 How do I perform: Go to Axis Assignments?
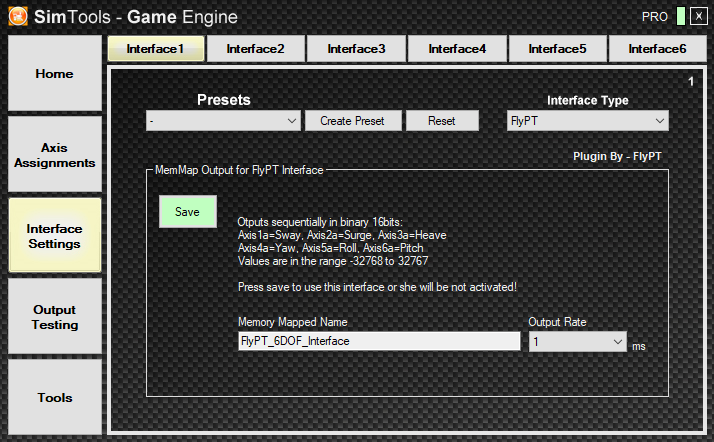click(55, 154)
